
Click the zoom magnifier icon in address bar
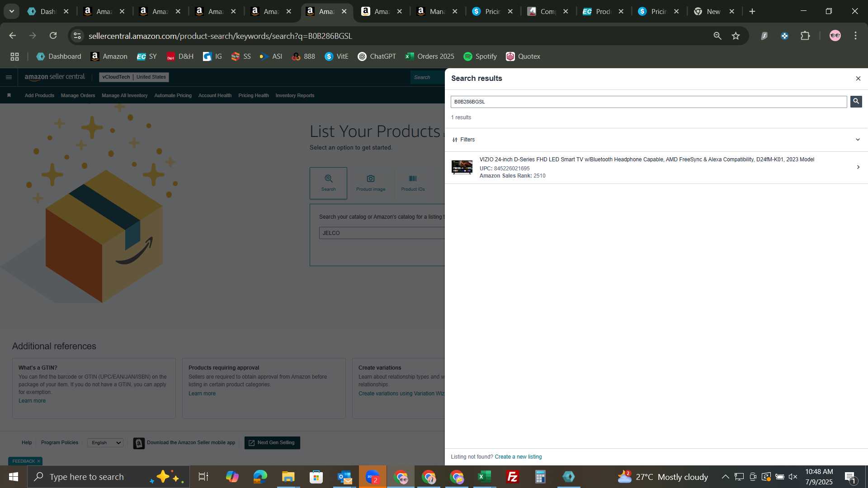tap(717, 36)
